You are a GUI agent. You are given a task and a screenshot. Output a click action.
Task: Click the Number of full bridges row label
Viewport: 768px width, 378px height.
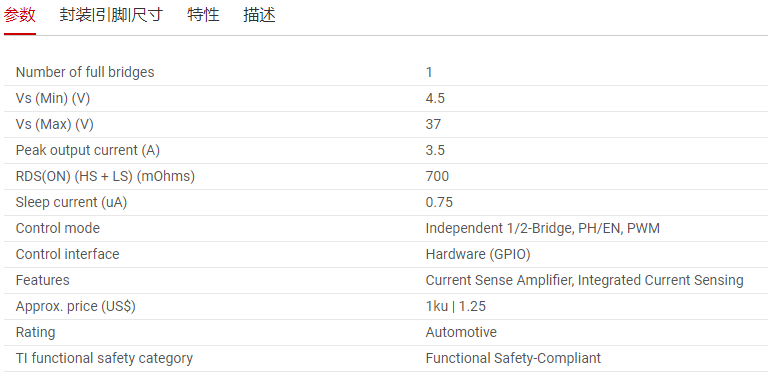(85, 72)
